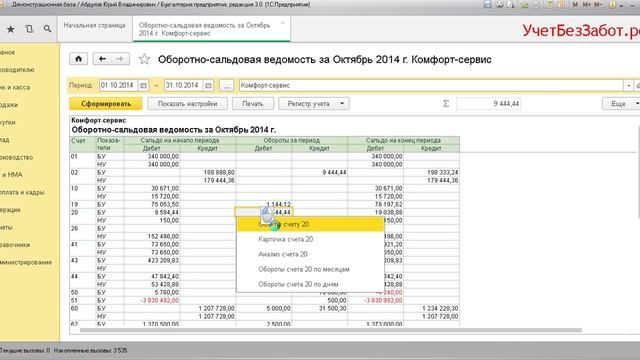Open the Зарплата и кадры sidebar section
Image resolution: width=640 pixels, height=360 pixels.
pos(22,192)
